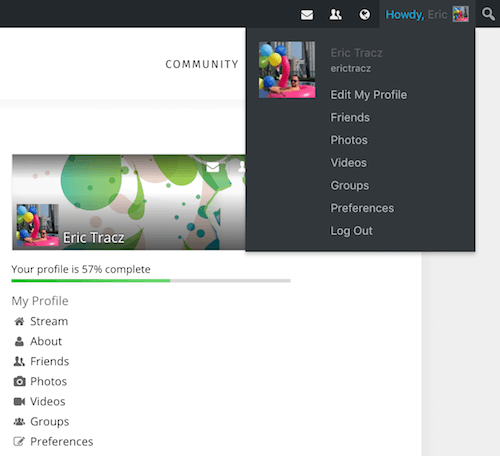Open the search magnifier icon in admin bar
The image size is (500, 456).
coord(488,14)
